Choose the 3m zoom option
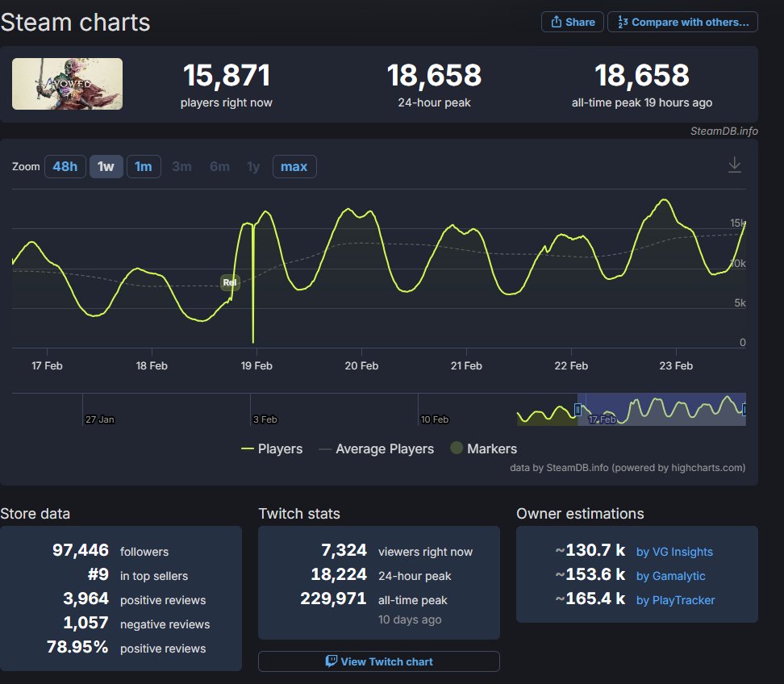Screen dimensions: 784x684 [182, 166]
